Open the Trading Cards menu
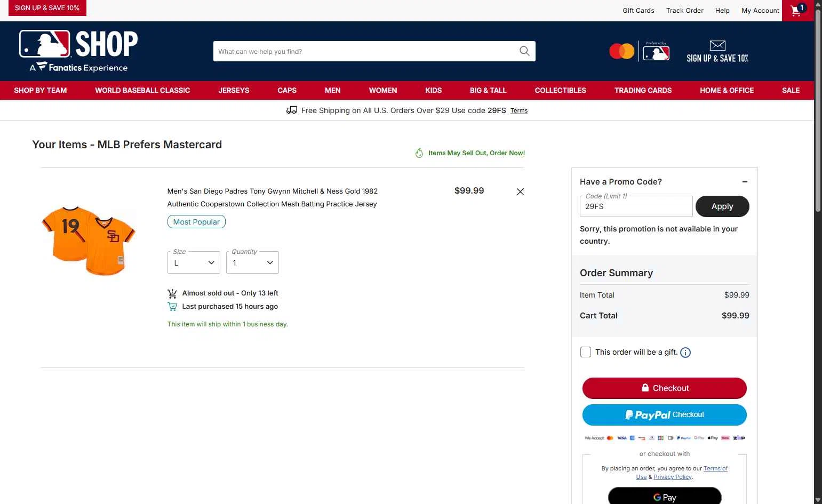The width and height of the screenshot is (822, 504). (643, 90)
